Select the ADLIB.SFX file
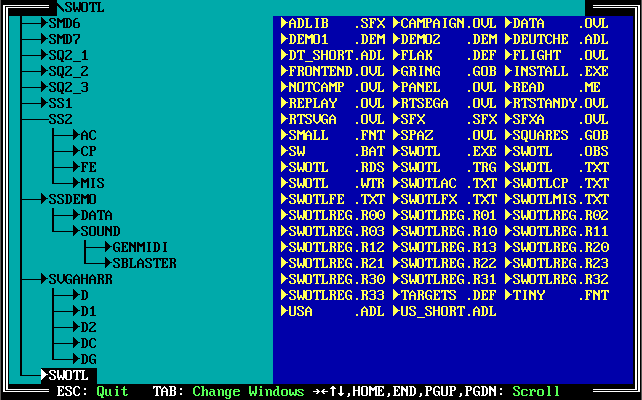 [x=334, y=22]
